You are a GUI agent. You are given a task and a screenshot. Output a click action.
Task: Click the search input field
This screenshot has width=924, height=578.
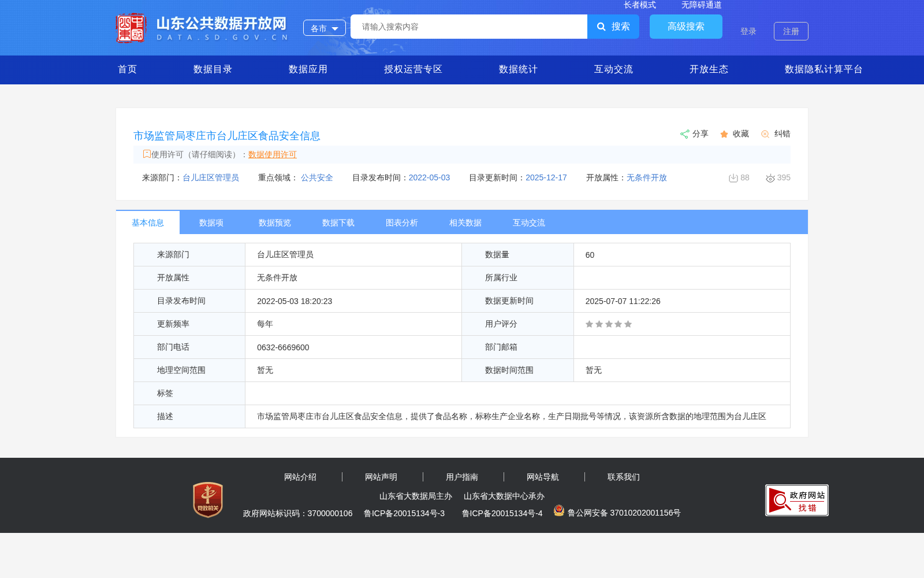pyautogui.click(x=469, y=27)
